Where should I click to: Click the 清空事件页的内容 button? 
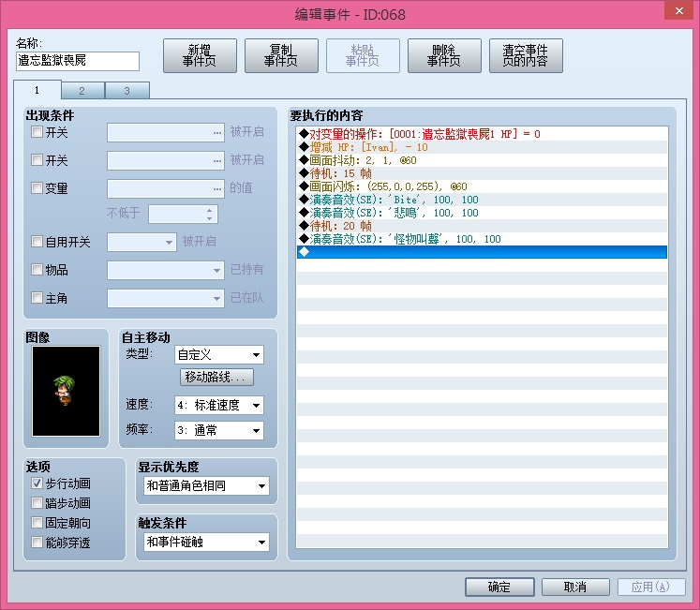pos(526,56)
